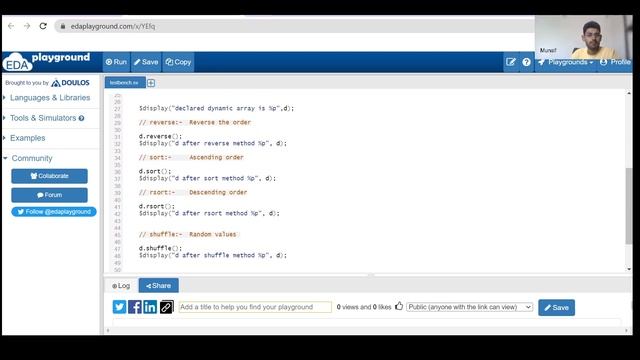Click the editor scrollbar up arrow
The width and height of the screenshot is (640, 360).
(x=629, y=93)
